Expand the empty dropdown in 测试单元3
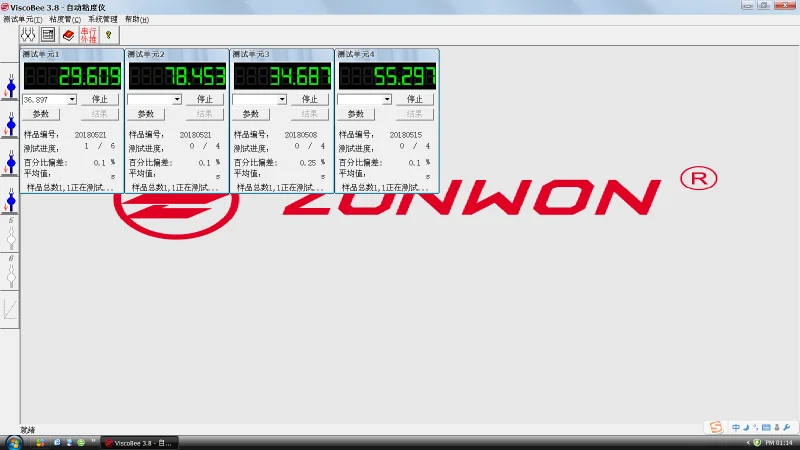The width and height of the screenshot is (800, 450). 282,99
